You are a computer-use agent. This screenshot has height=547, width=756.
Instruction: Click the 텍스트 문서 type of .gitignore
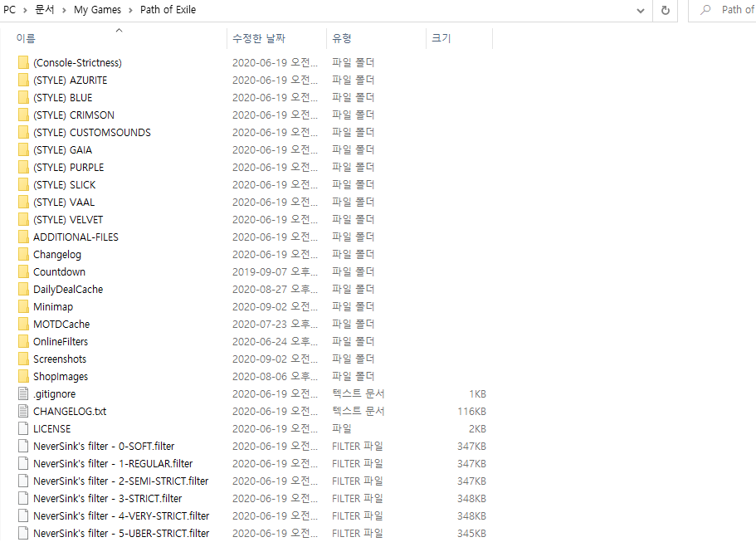358,394
